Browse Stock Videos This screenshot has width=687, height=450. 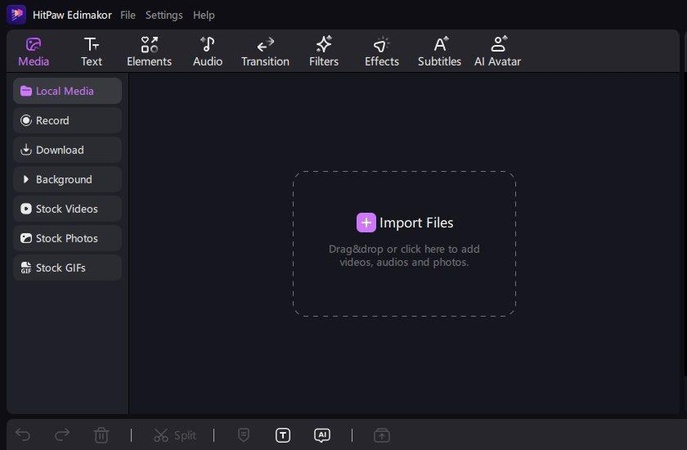point(67,209)
